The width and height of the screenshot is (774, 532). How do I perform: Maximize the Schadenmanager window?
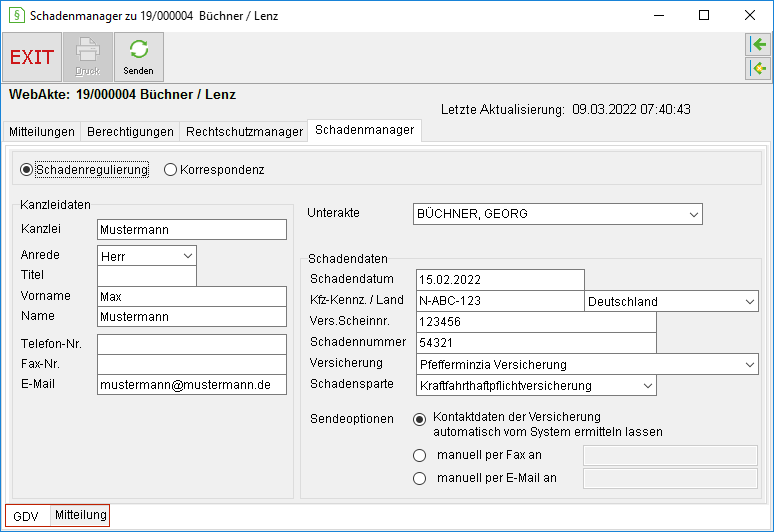[704, 15]
